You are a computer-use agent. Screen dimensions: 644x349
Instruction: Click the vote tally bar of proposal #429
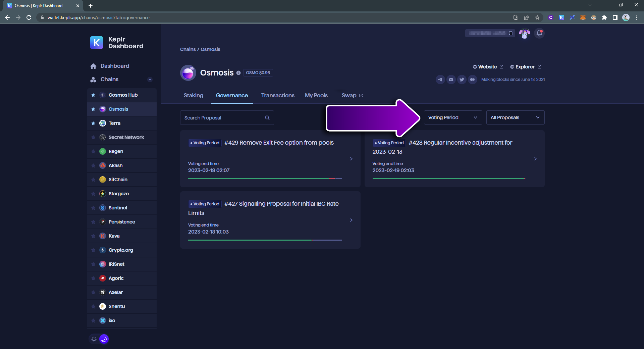click(265, 179)
